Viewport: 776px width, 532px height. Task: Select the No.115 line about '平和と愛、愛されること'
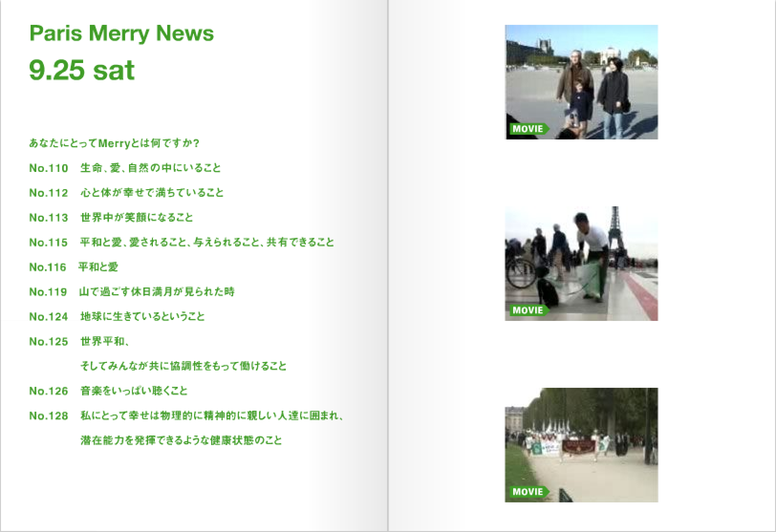click(x=182, y=243)
